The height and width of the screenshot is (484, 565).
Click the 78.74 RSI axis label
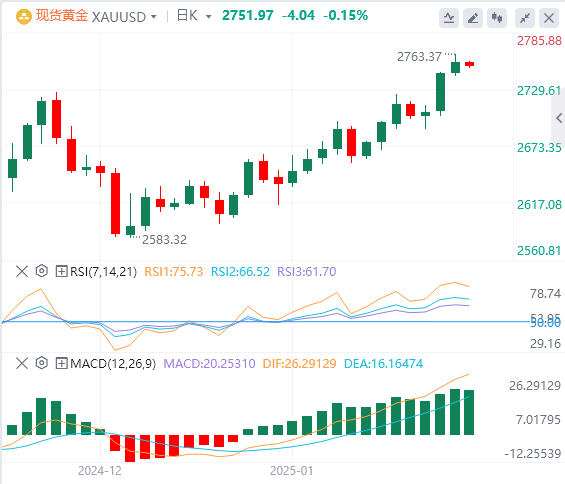coord(545,294)
